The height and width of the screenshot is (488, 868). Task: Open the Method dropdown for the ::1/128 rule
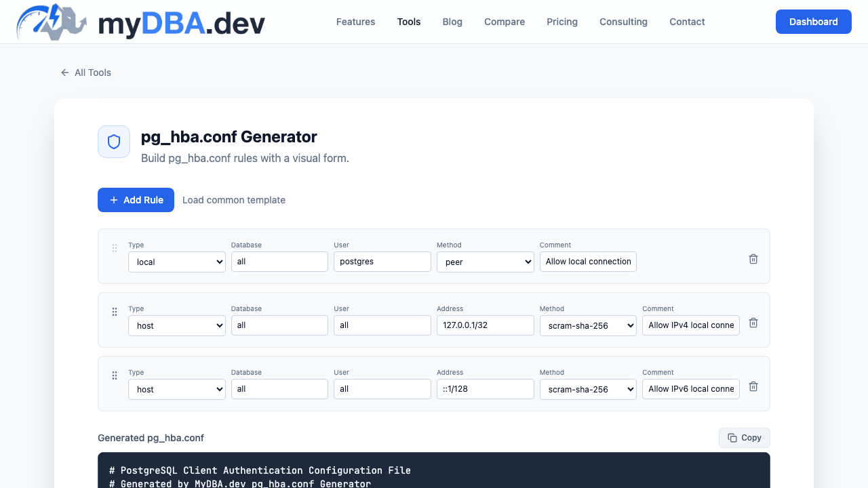pos(589,389)
